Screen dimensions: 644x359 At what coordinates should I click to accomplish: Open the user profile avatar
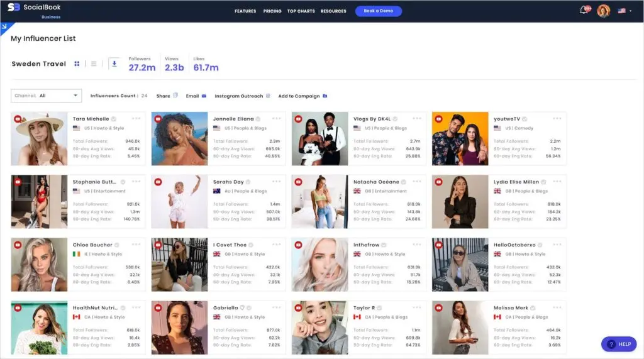603,11
